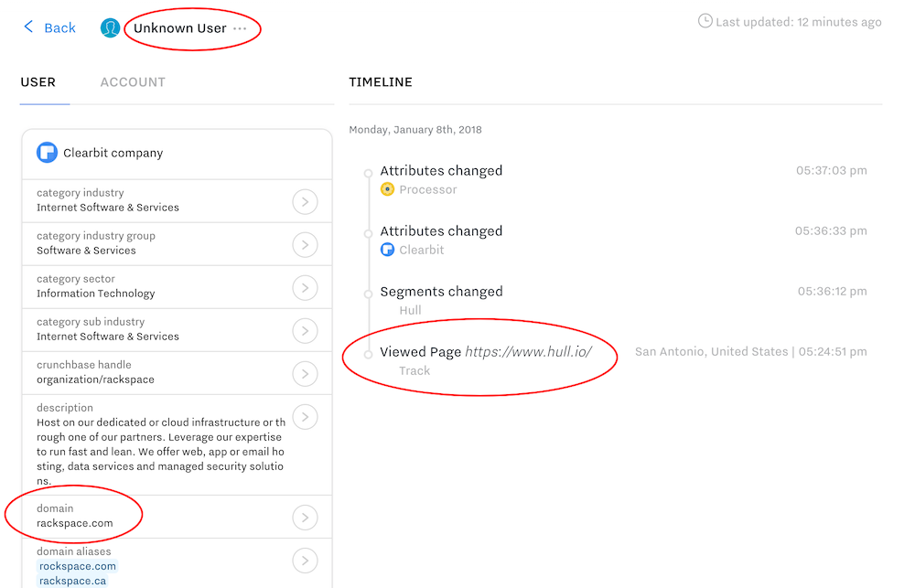The width and height of the screenshot is (915, 588).
Task: Click the back chevron arrow icon
Action: click(28, 27)
